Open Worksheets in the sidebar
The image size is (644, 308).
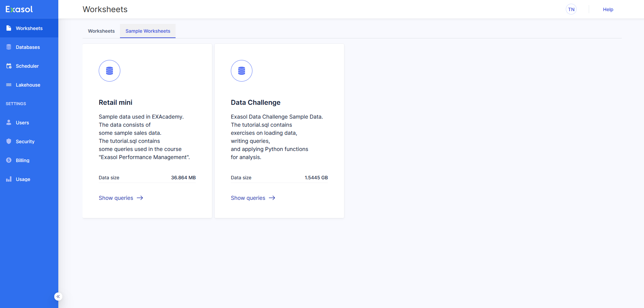pyautogui.click(x=29, y=28)
